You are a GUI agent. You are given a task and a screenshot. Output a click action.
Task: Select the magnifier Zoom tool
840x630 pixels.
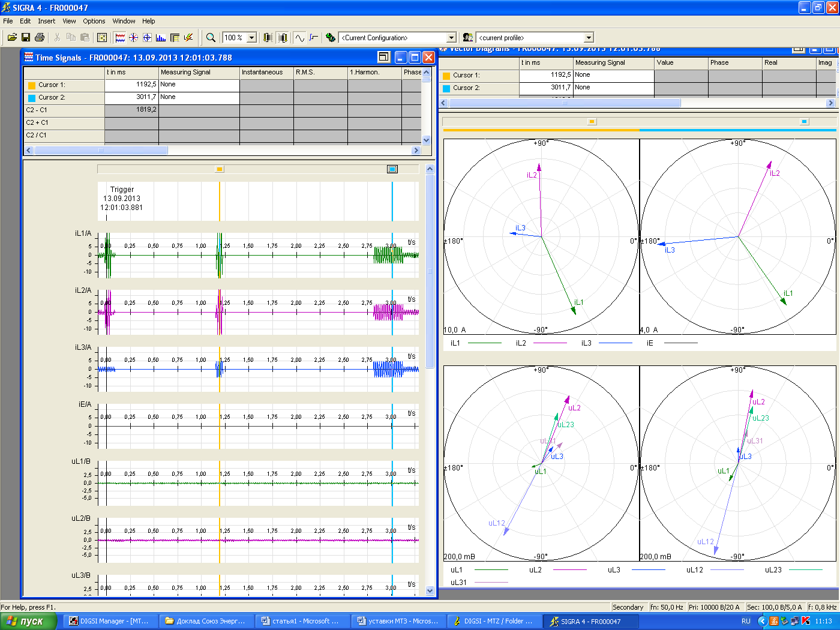[x=211, y=38]
